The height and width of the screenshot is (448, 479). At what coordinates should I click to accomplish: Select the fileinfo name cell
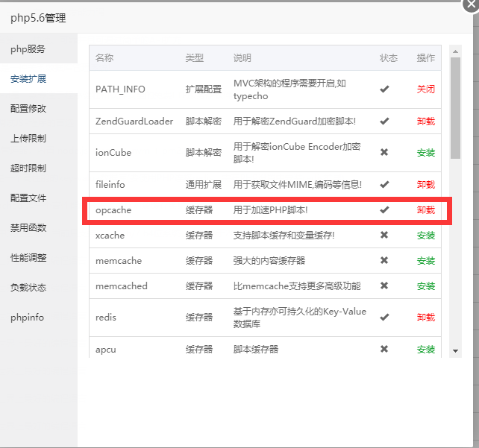point(110,184)
